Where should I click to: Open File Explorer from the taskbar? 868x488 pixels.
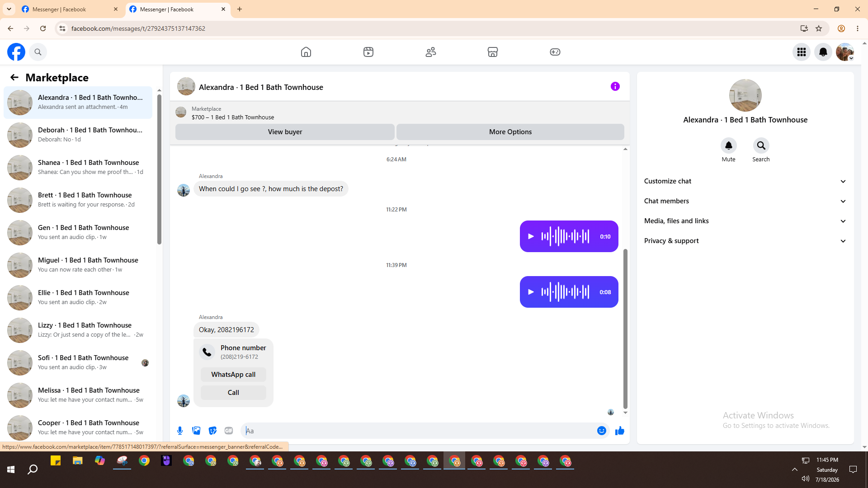click(78, 461)
